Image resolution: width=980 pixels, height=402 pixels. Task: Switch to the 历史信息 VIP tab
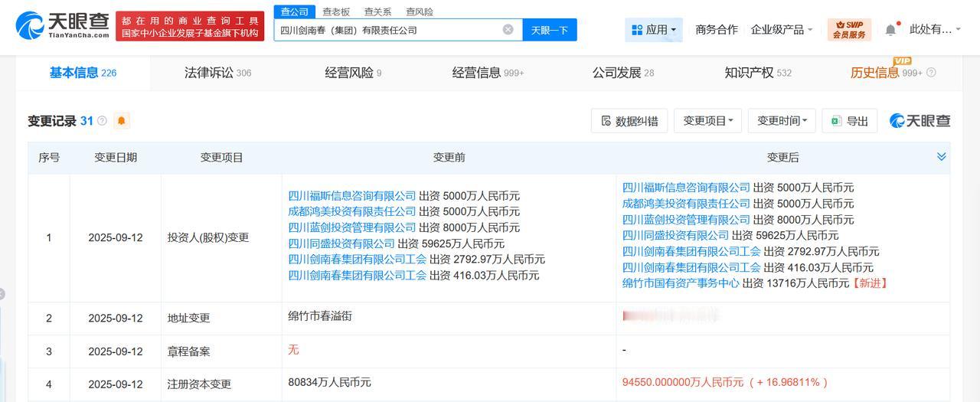point(887,73)
